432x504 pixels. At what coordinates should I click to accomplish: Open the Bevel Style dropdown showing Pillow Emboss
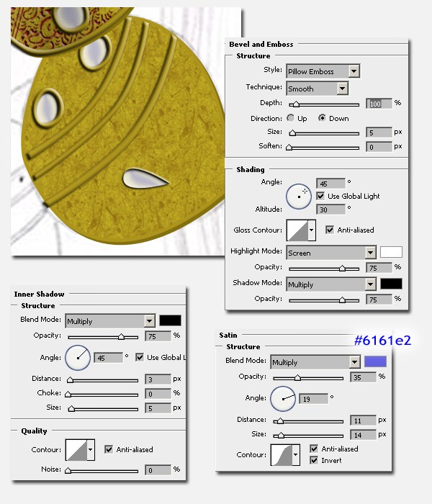click(x=323, y=71)
